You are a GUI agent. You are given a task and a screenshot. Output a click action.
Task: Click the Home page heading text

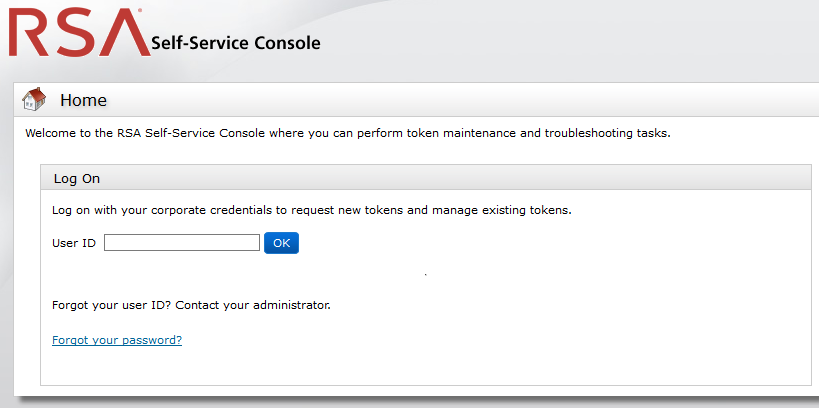click(83, 100)
